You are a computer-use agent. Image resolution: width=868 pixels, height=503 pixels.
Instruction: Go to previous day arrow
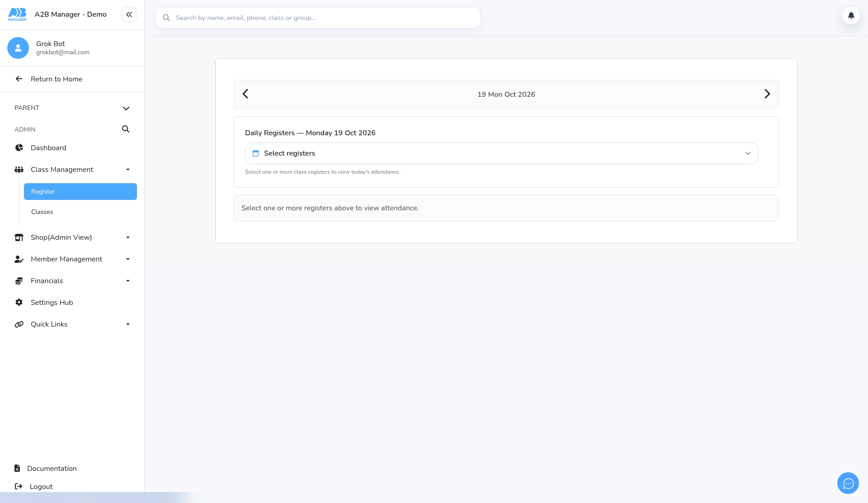245,94
